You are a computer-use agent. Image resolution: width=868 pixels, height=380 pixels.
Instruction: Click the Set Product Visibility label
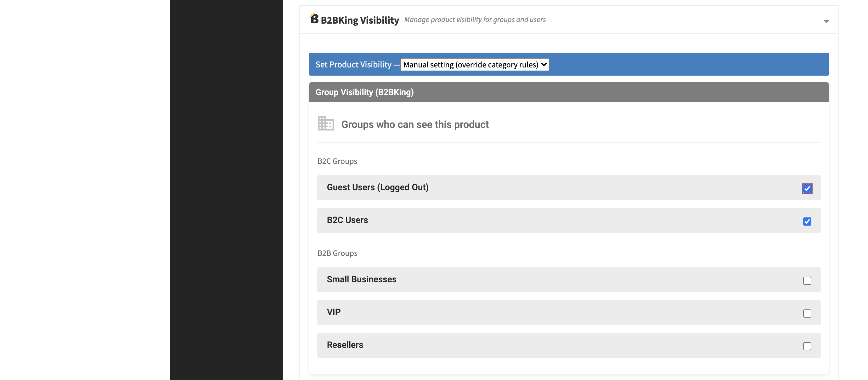click(353, 65)
